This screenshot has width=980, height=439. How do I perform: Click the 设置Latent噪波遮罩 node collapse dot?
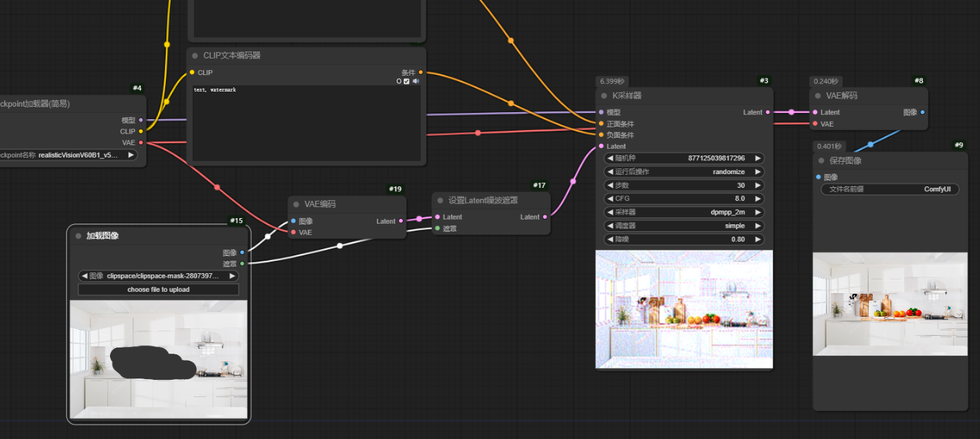click(x=439, y=200)
